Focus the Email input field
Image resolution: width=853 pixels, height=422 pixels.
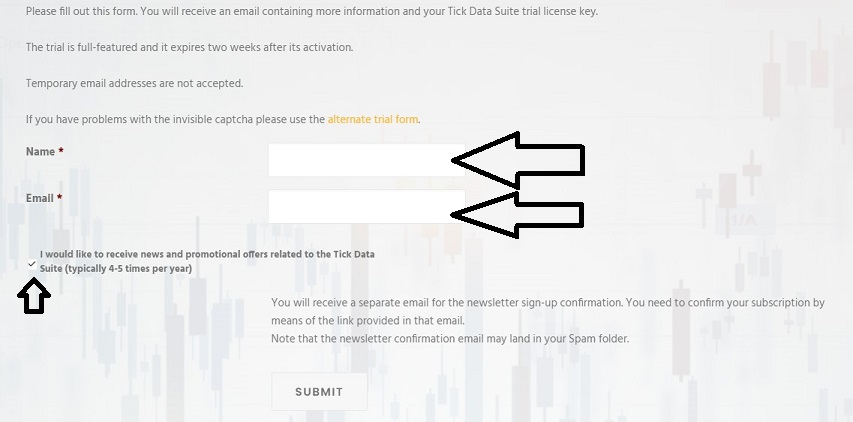click(x=367, y=206)
